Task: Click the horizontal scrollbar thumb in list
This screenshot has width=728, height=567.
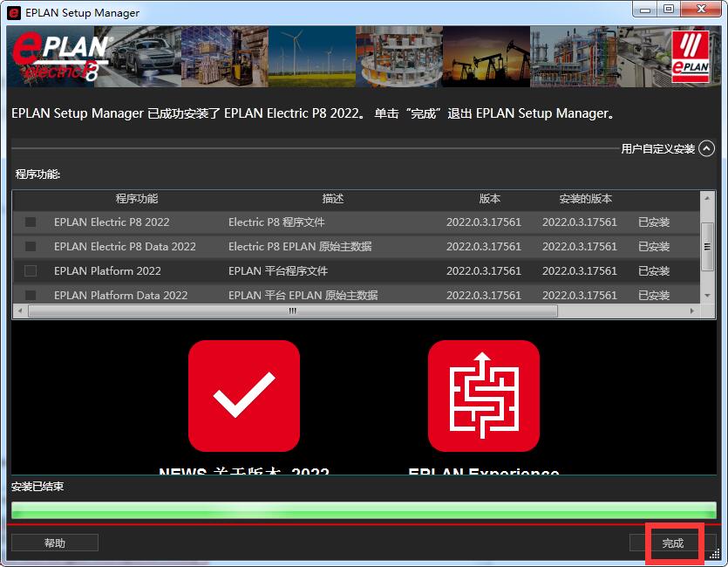Action: click(292, 311)
